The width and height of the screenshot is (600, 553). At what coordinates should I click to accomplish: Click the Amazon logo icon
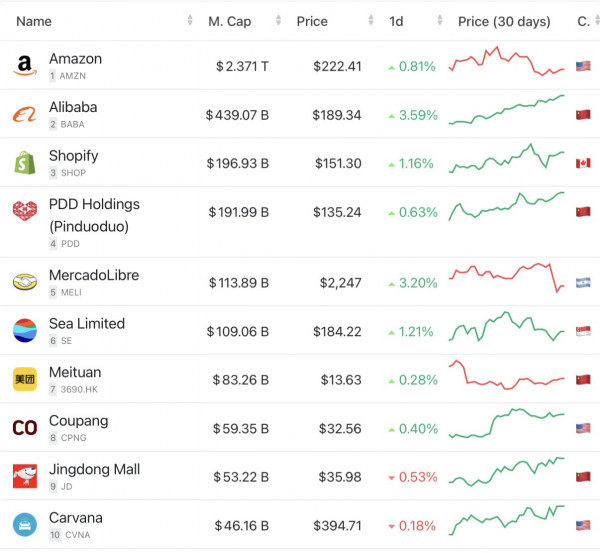(24, 67)
